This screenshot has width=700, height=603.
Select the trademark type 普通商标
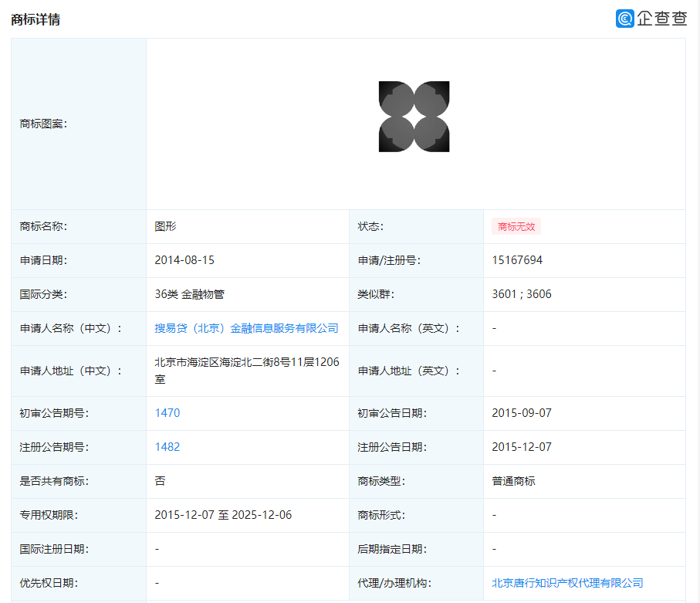513,481
